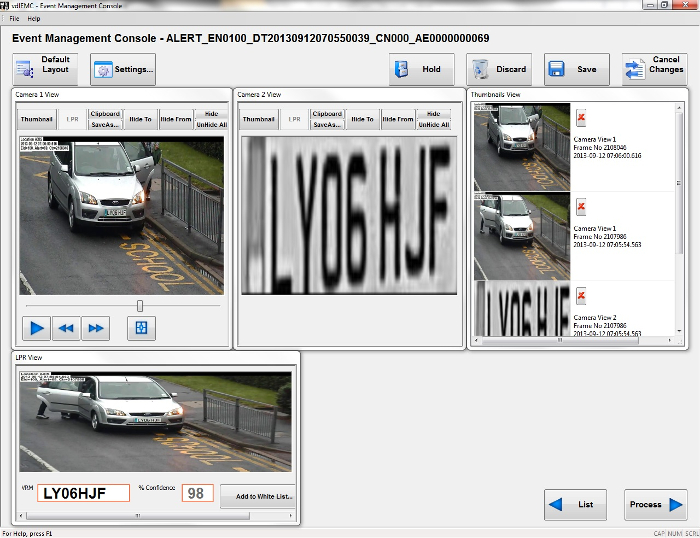
Task: Delete the Camera View 2 plate thumbnail
Action: (582, 295)
